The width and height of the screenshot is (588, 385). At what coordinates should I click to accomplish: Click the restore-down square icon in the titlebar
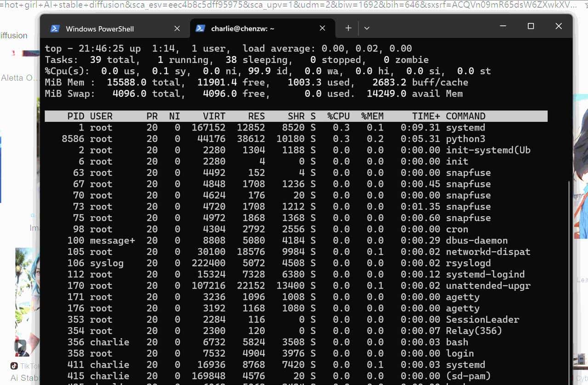[531, 26]
